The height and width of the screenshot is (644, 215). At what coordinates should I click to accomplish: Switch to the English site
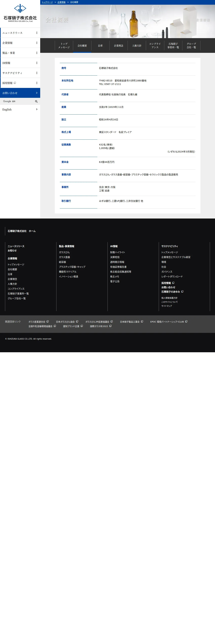pyautogui.click(x=20, y=109)
